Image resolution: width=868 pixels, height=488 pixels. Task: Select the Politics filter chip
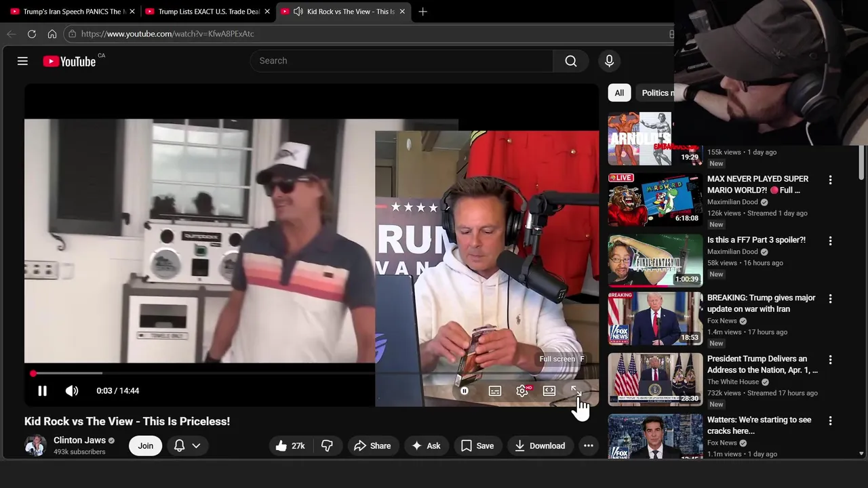pyautogui.click(x=655, y=93)
